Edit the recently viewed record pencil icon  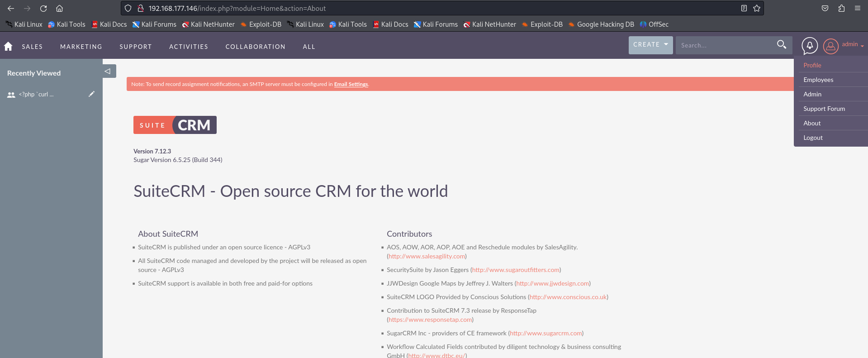(91, 94)
